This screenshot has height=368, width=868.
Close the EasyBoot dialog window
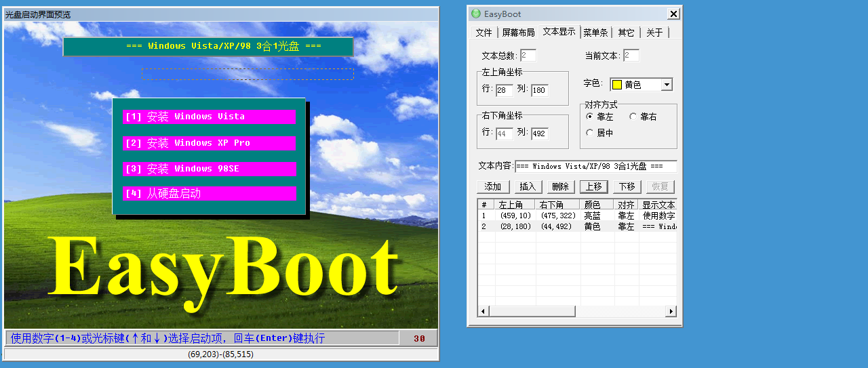click(673, 14)
